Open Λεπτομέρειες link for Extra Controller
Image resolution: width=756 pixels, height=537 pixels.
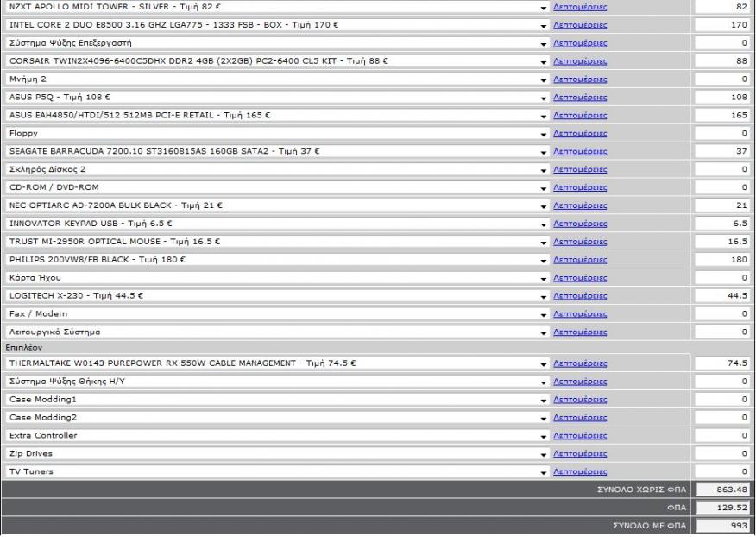click(580, 436)
